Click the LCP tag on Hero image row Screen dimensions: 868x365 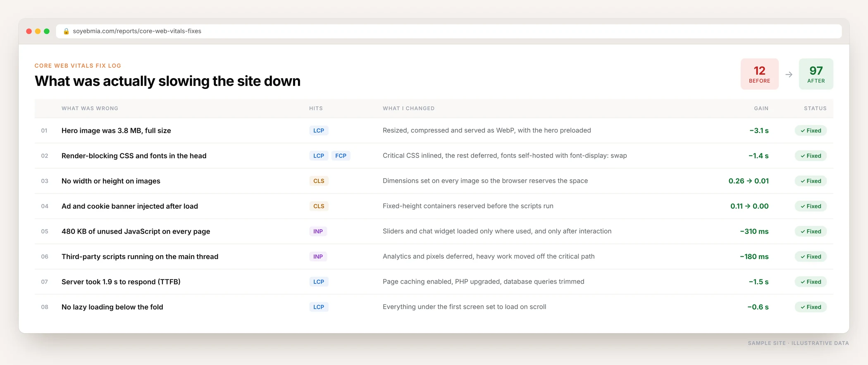(319, 131)
